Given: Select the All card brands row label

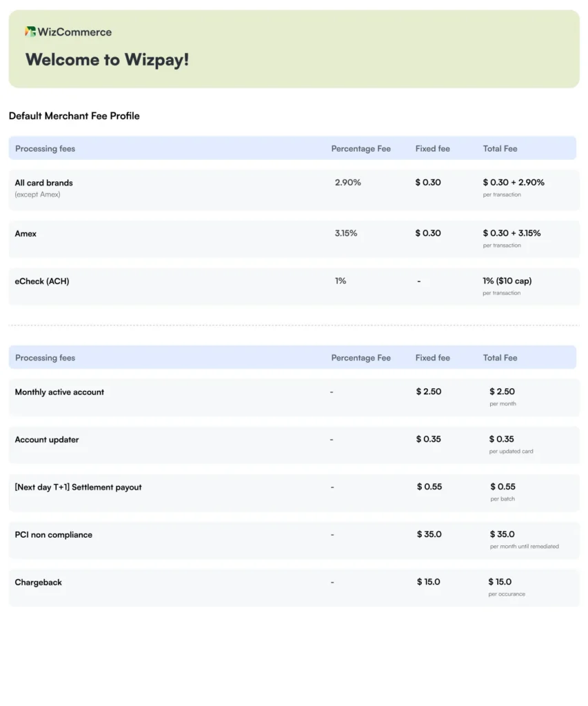Looking at the screenshot, I should pos(43,183).
